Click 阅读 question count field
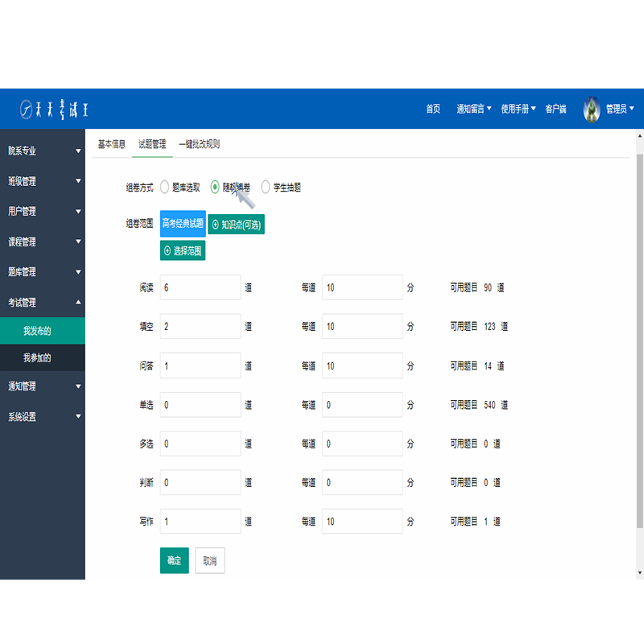Screen dimensions: 644x644 200,287
